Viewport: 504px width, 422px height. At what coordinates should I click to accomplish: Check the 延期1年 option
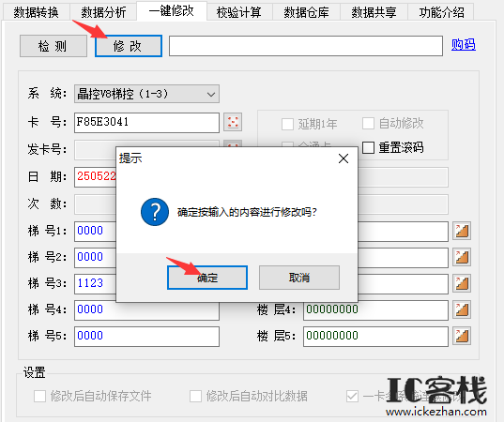tap(287, 124)
